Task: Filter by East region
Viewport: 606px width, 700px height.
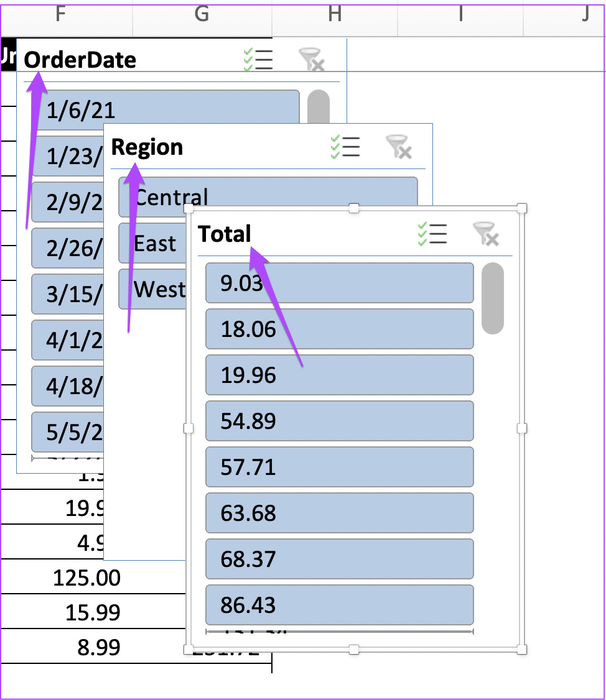Action: pos(152,243)
